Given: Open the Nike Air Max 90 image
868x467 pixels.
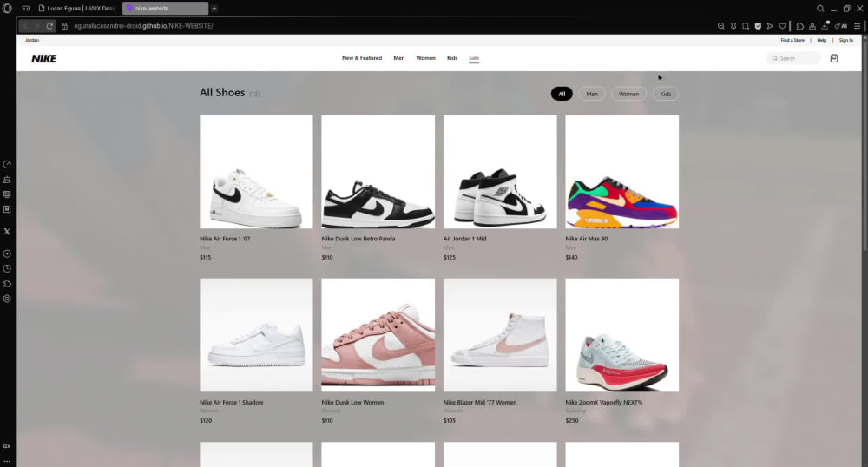Looking at the screenshot, I should point(622,172).
